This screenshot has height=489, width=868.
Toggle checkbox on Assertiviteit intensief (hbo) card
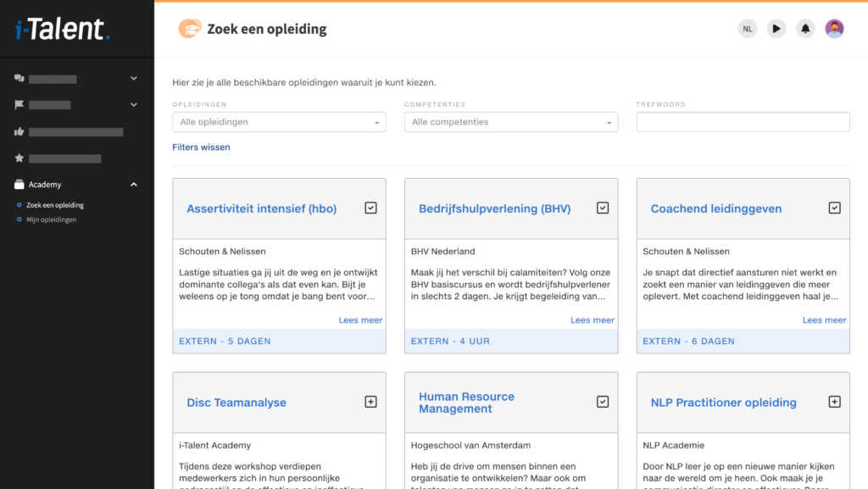(x=371, y=208)
